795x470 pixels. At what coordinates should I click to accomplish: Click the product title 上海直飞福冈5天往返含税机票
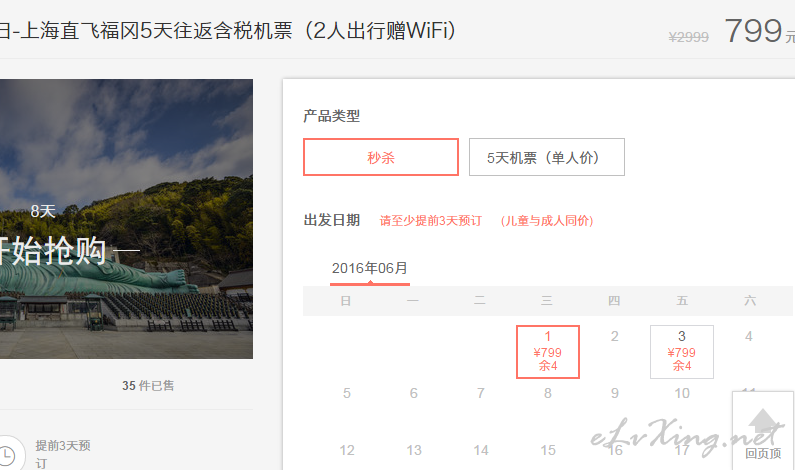(x=156, y=30)
